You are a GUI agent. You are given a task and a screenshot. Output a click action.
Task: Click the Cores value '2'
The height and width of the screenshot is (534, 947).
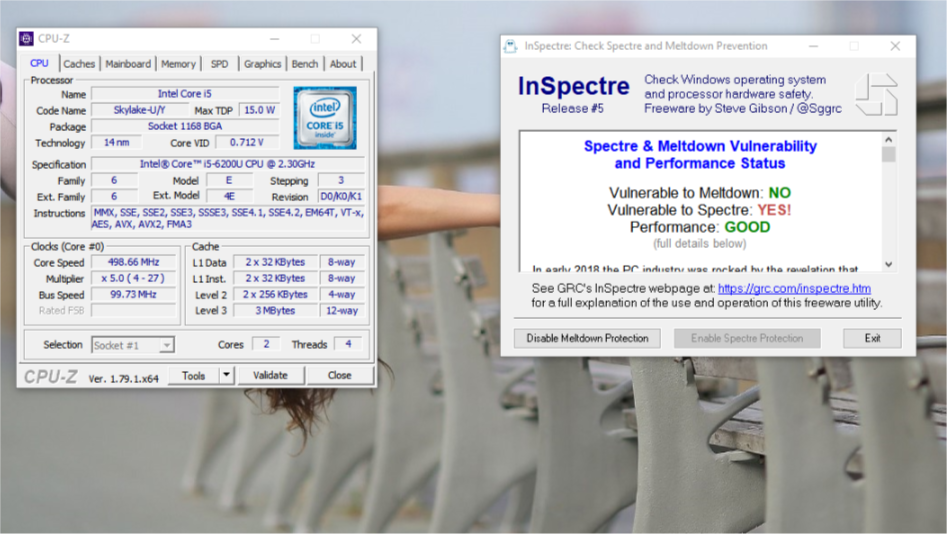[266, 344]
